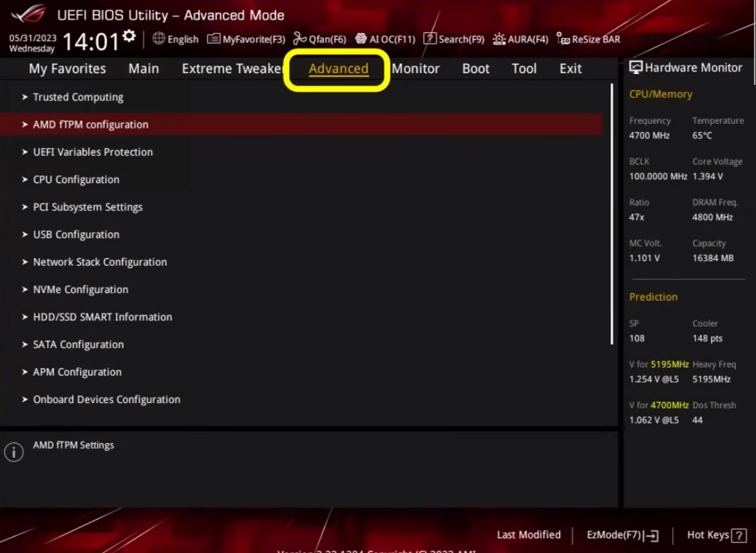
Task: Expand Network Stack Configuration arrow
Action: (x=25, y=262)
